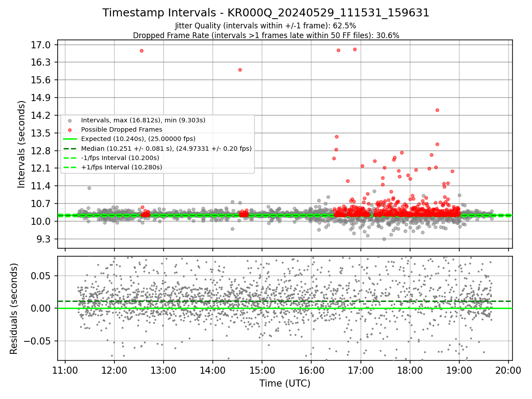Click the 12.1 y-axis tick label
532x399 pixels.
coord(42,168)
